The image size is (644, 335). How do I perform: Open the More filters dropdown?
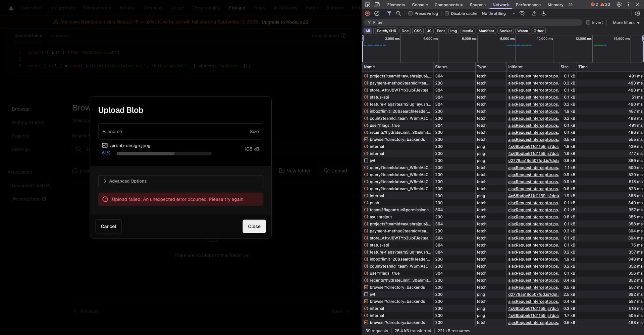click(x=626, y=22)
